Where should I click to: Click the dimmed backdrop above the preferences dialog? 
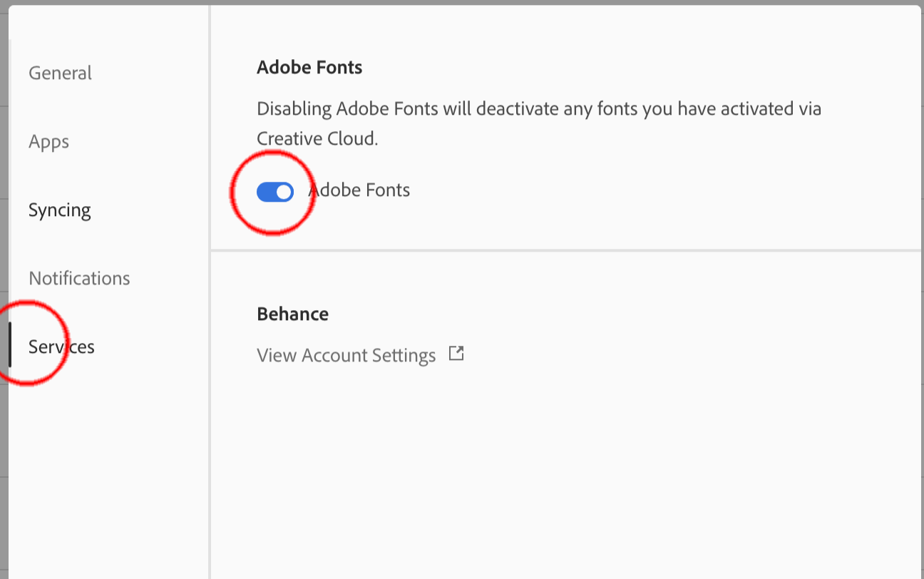[x=462, y=2]
